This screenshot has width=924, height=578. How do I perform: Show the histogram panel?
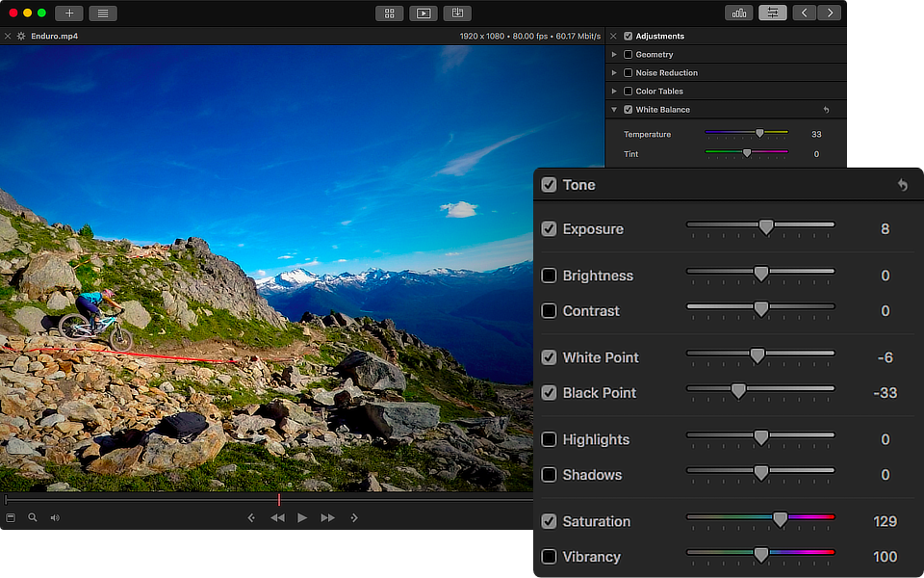click(x=739, y=13)
